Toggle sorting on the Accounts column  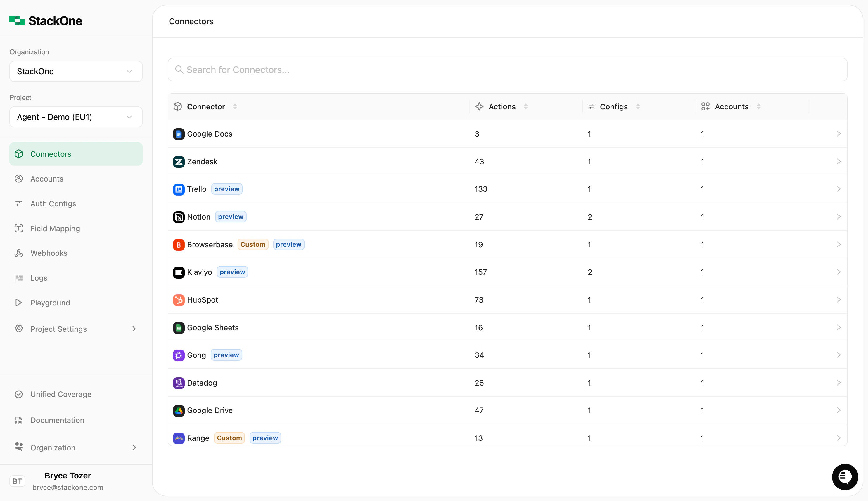759,106
